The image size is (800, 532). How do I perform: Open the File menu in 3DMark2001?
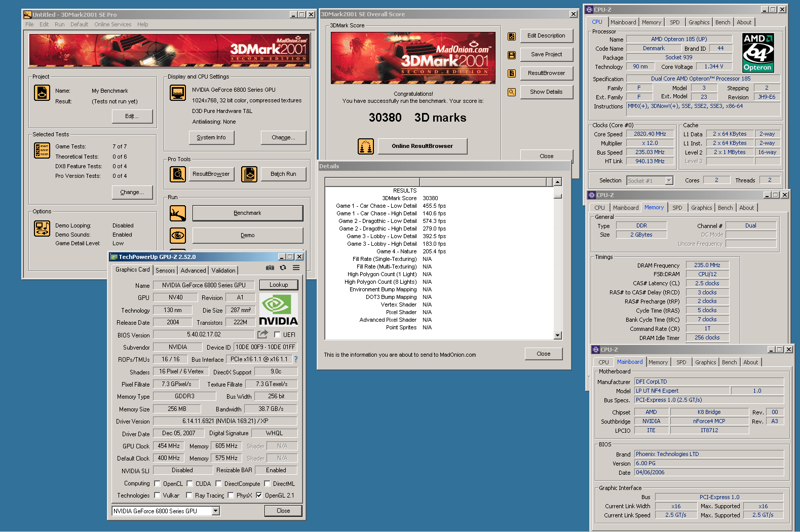(29, 24)
